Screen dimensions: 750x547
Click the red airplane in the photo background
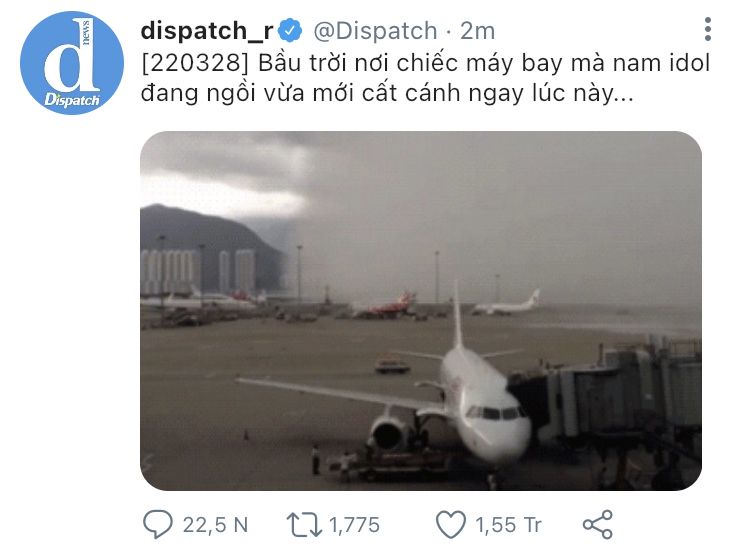click(385, 306)
